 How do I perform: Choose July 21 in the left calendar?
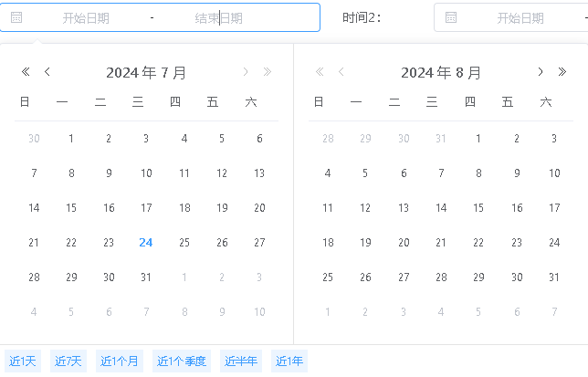(34, 243)
